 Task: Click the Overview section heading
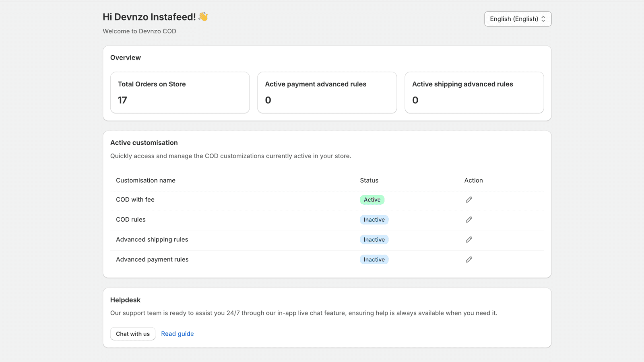[x=126, y=58]
